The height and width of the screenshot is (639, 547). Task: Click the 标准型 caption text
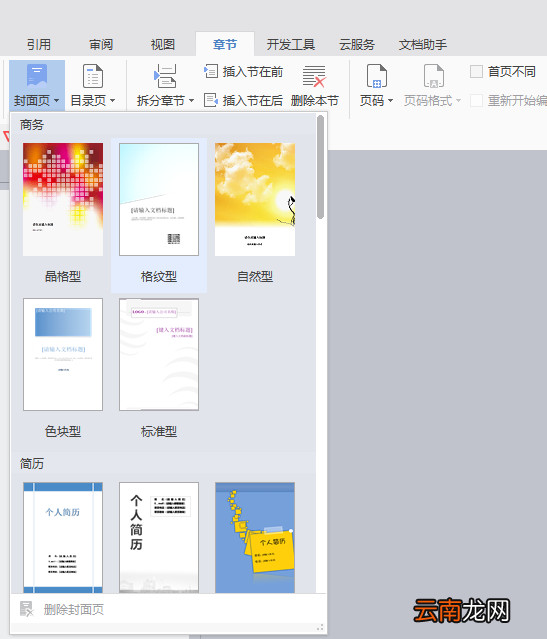159,431
